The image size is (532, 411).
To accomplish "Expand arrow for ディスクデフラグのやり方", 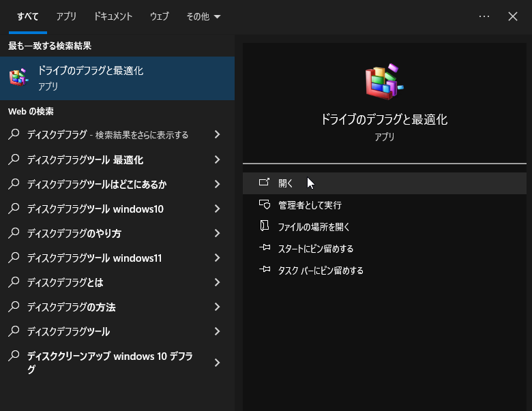I will [x=217, y=233].
